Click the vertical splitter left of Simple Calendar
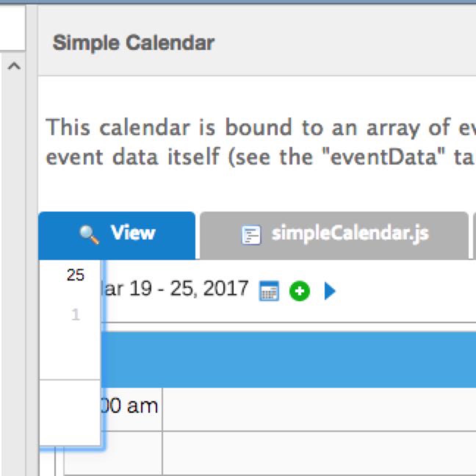The width and height of the screenshot is (476, 476). pos(32,239)
